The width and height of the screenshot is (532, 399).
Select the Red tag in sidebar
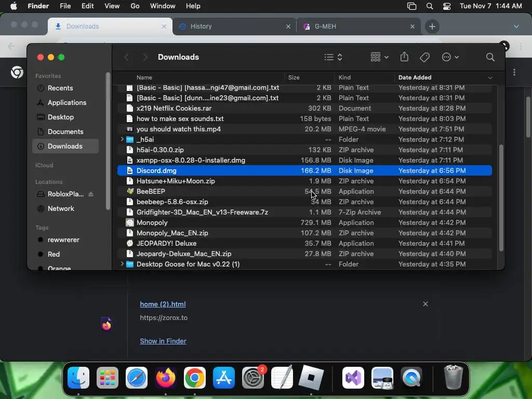point(65,254)
